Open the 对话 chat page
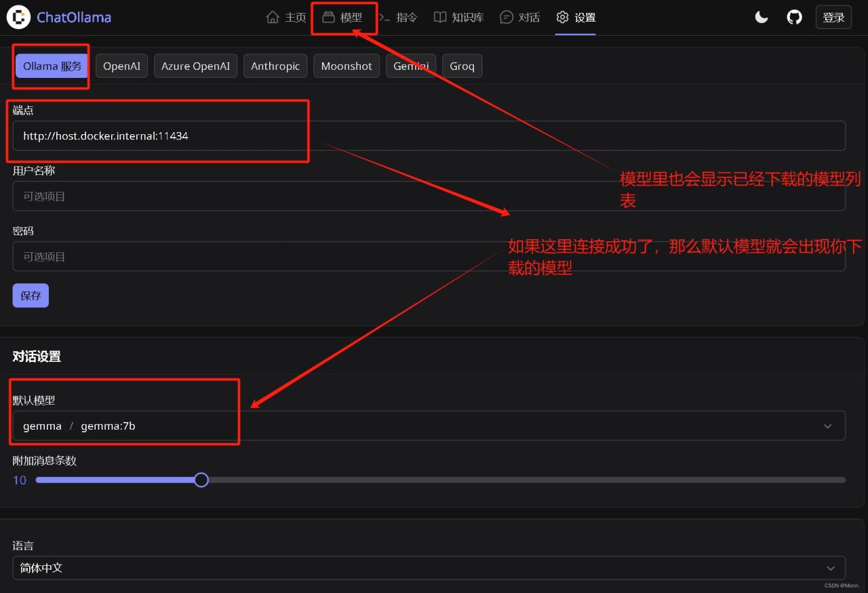 coord(520,18)
